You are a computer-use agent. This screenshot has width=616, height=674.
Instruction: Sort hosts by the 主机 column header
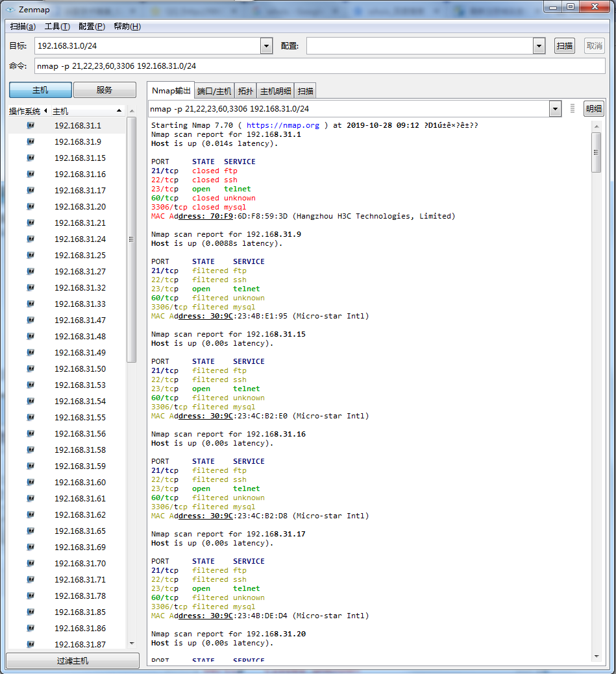click(88, 112)
